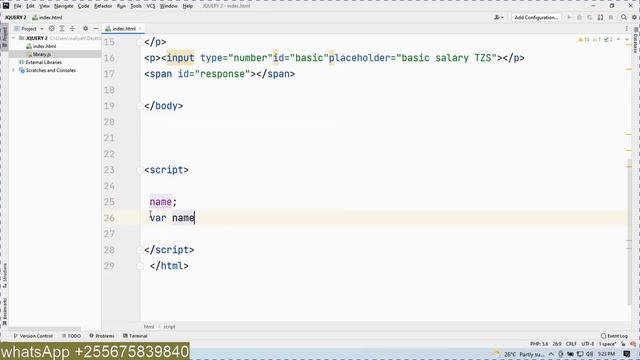Close the index.html editor tab
Viewport: 640px width, 360px height.
click(140, 29)
